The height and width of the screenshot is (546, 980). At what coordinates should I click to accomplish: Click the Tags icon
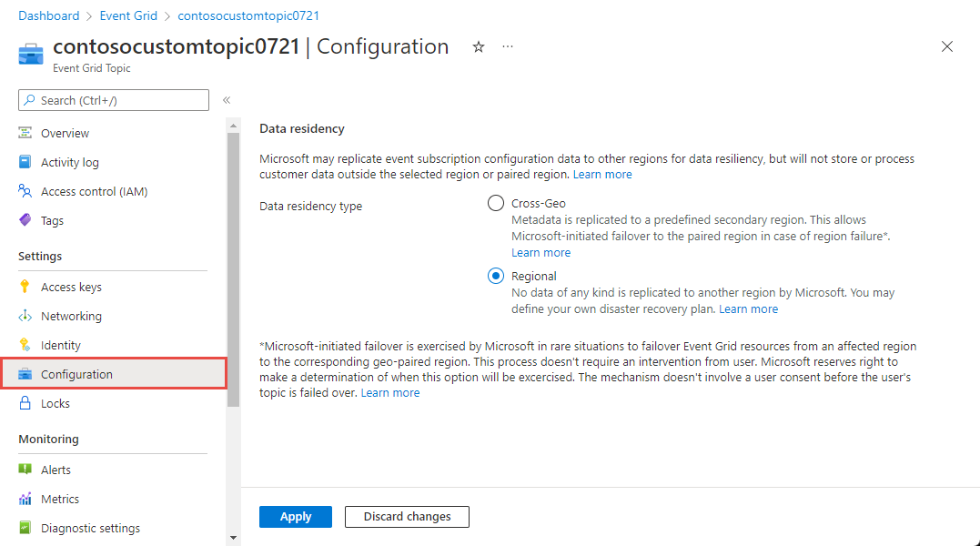click(x=25, y=220)
